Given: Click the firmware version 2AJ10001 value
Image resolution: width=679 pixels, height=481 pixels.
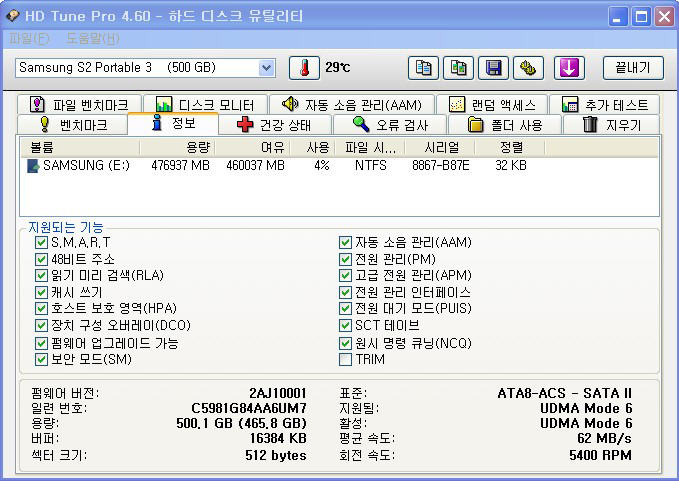Looking at the screenshot, I should tap(278, 394).
